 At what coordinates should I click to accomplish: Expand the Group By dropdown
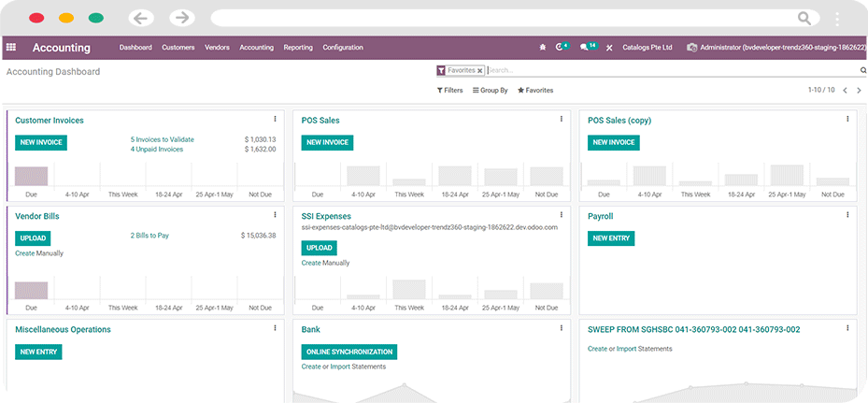(x=490, y=91)
